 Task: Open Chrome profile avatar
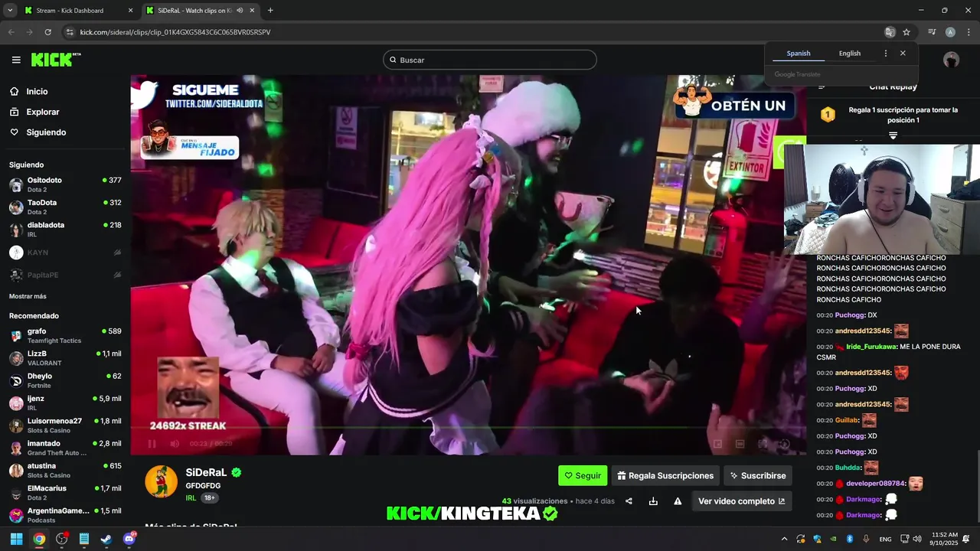coord(950,32)
